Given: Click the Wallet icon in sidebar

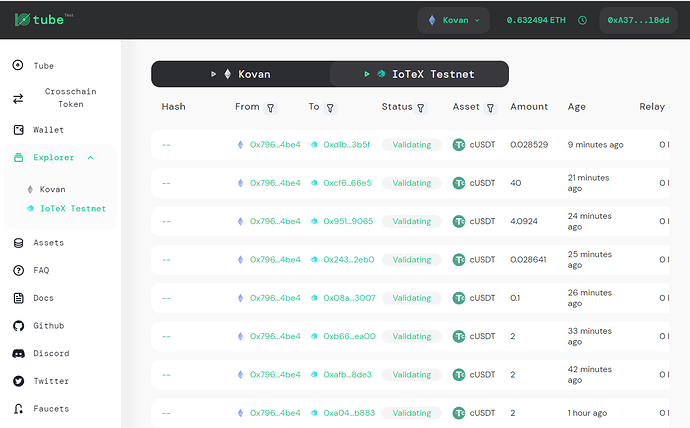Looking at the screenshot, I should 18,130.
